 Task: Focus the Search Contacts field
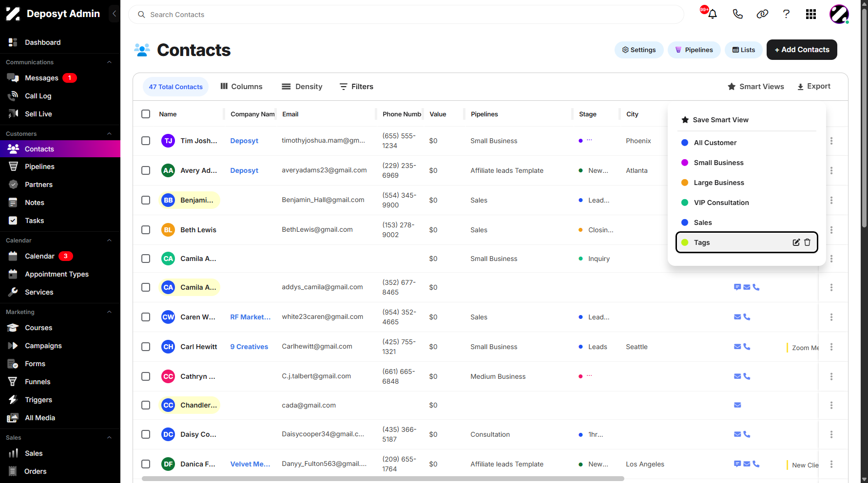(x=406, y=15)
